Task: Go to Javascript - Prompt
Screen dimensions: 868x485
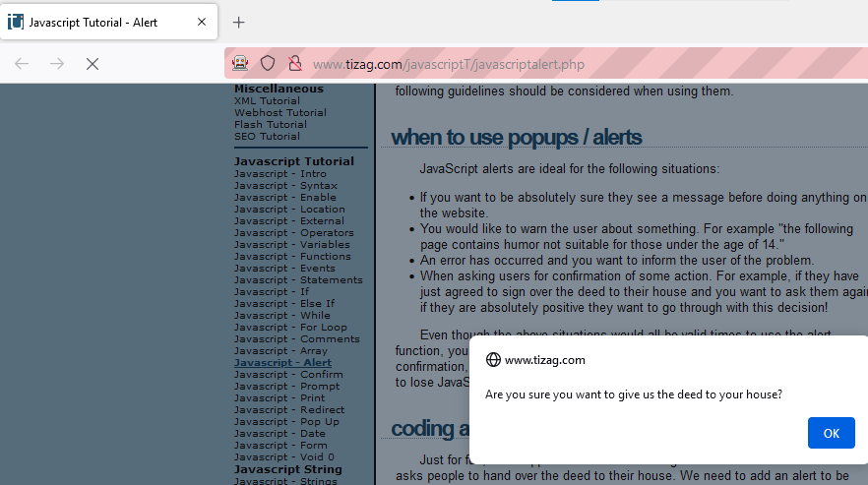Action: pyautogui.click(x=286, y=387)
